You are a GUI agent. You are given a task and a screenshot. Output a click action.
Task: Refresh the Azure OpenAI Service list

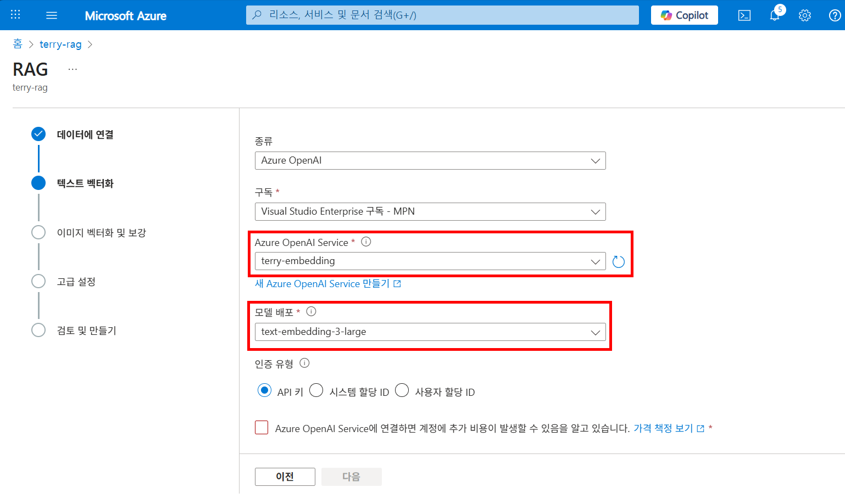pos(618,261)
